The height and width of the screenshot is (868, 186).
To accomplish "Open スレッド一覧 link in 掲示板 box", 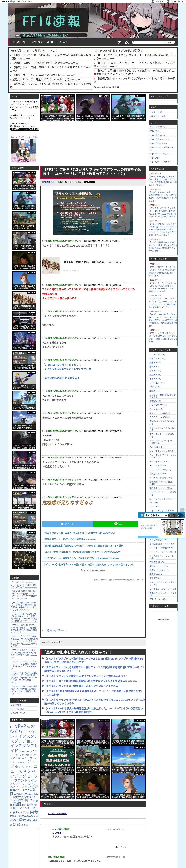I will coord(156,112).
